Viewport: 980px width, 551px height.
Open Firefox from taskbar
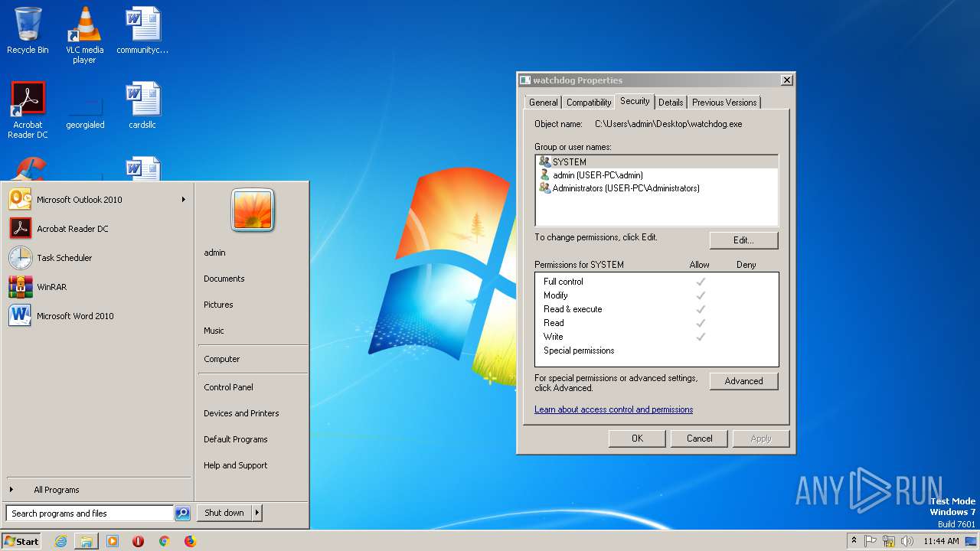(190, 541)
